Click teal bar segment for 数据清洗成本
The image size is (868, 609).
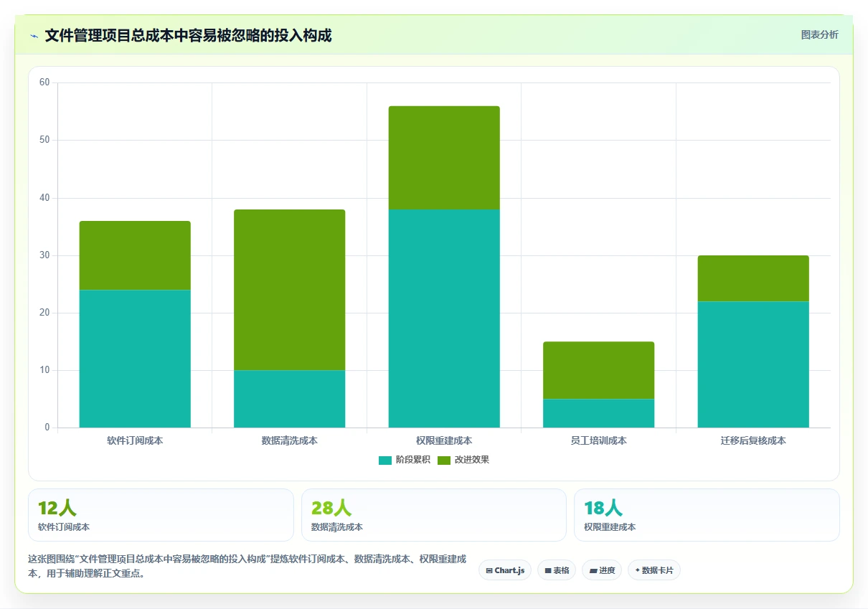(290, 399)
